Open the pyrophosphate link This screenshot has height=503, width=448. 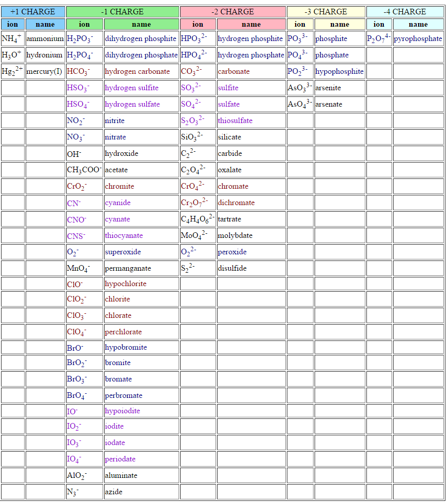tap(418, 38)
